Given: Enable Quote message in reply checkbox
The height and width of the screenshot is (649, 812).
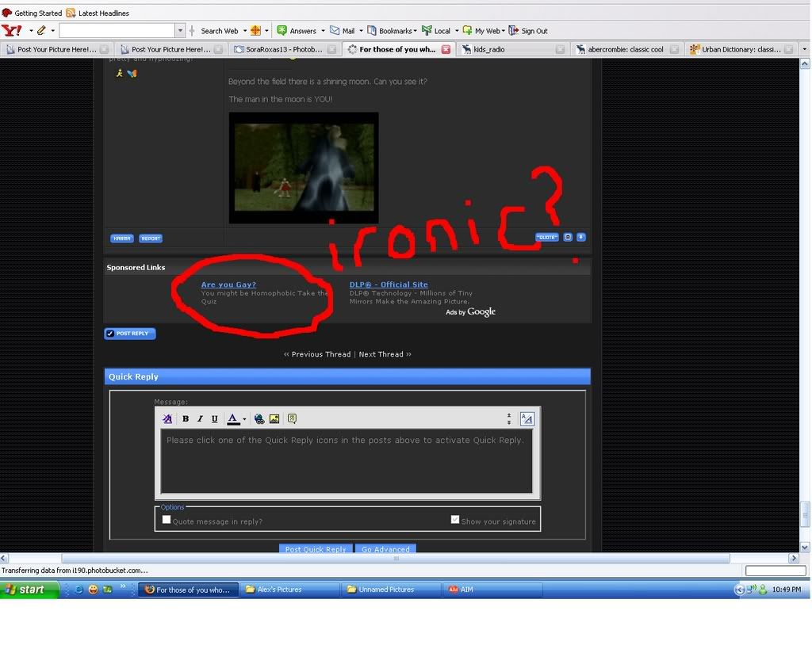Looking at the screenshot, I should (167, 519).
